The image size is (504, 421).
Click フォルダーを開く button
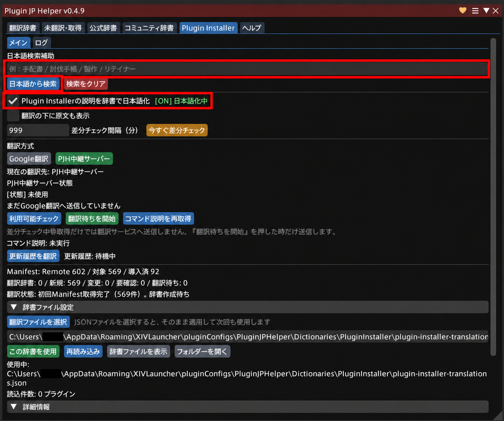[x=202, y=351]
